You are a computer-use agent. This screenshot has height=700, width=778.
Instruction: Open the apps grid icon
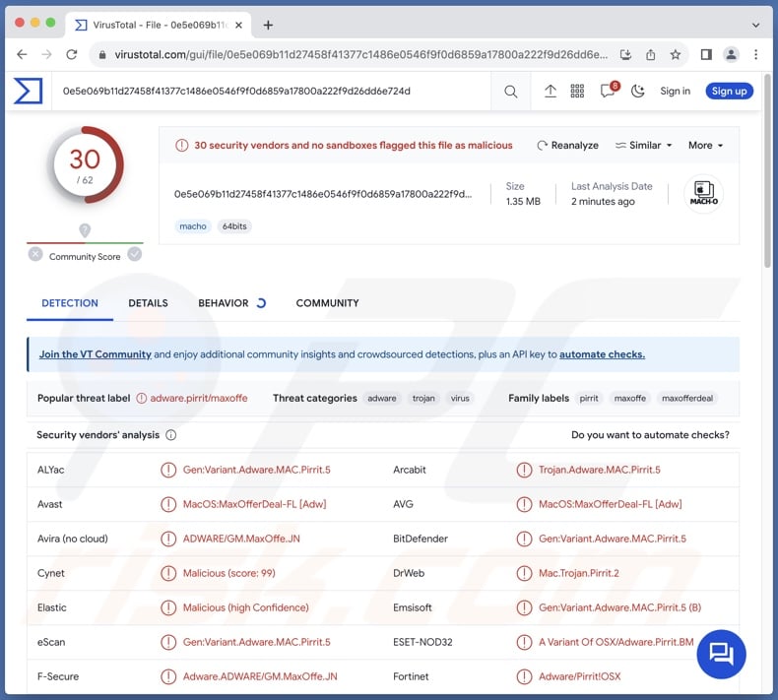click(577, 91)
